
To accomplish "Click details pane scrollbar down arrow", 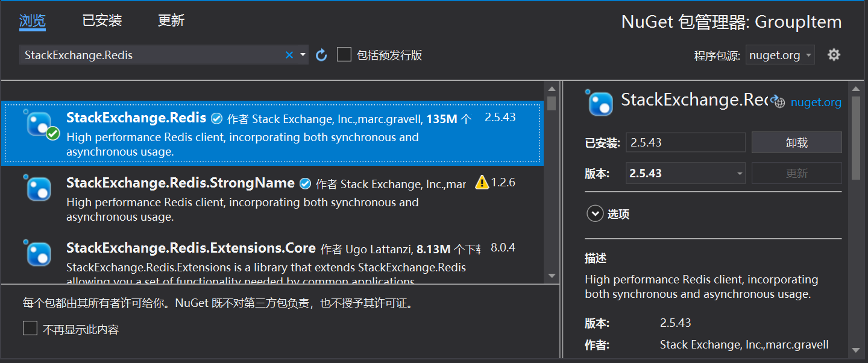I will click(855, 350).
